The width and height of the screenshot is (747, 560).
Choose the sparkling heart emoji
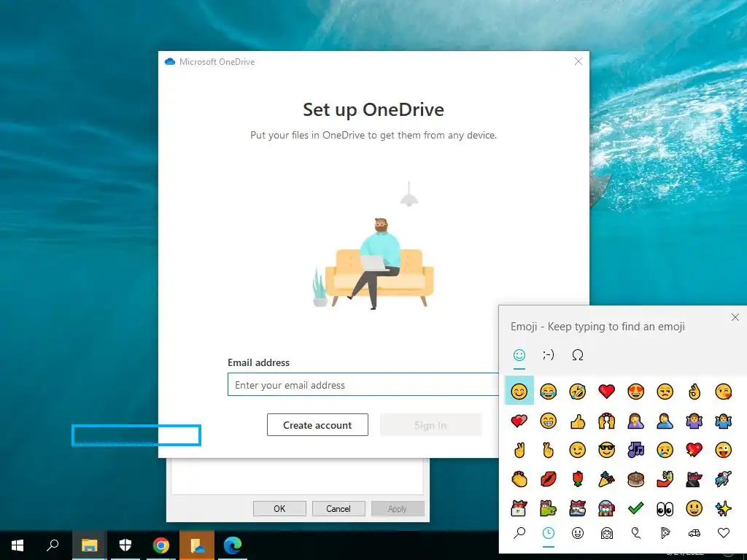pos(694,450)
